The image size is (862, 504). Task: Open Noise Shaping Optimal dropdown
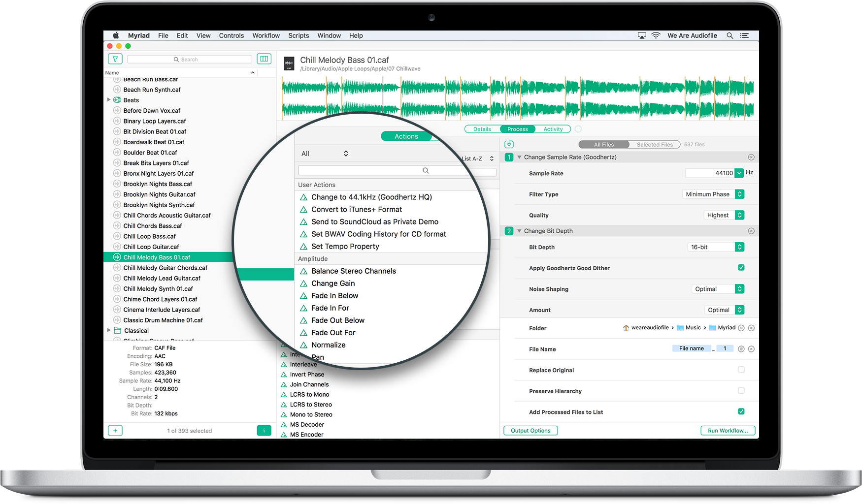point(718,289)
